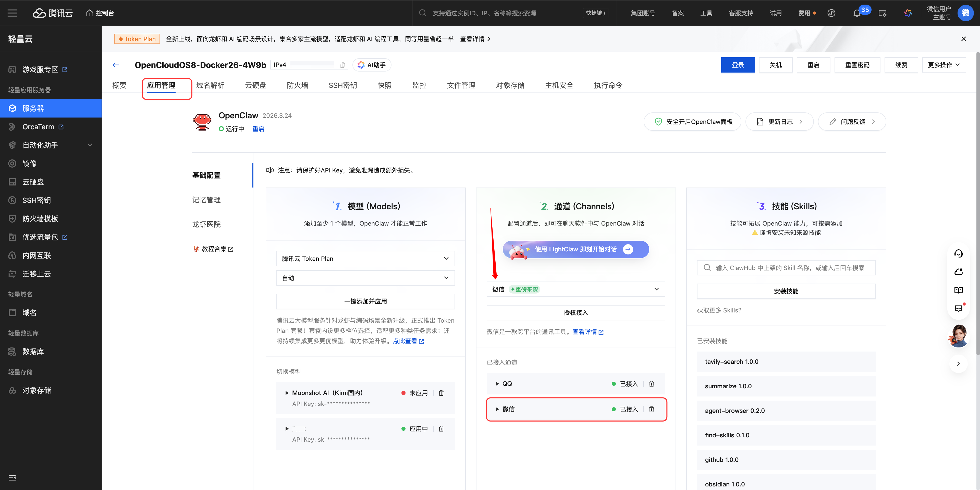The image size is (980, 490).
Task: Switch to the 监控 tab
Action: pos(419,85)
